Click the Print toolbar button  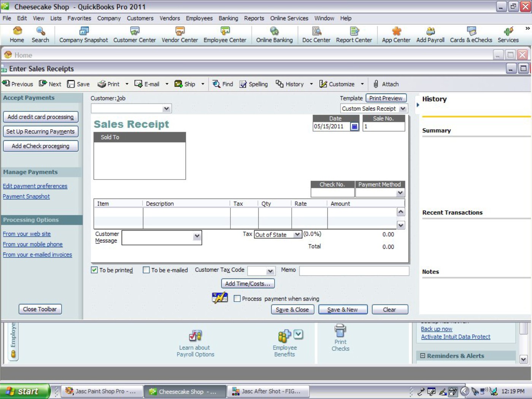tap(109, 84)
